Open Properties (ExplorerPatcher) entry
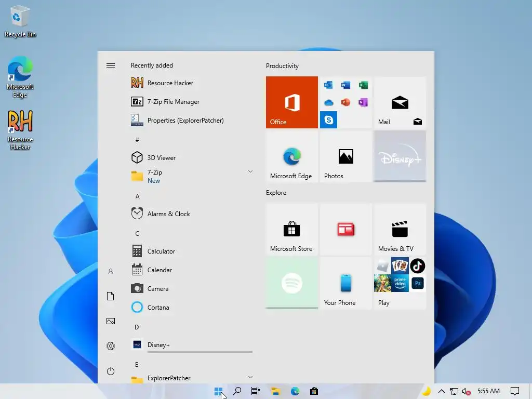The height and width of the screenshot is (399, 532). tap(192, 120)
